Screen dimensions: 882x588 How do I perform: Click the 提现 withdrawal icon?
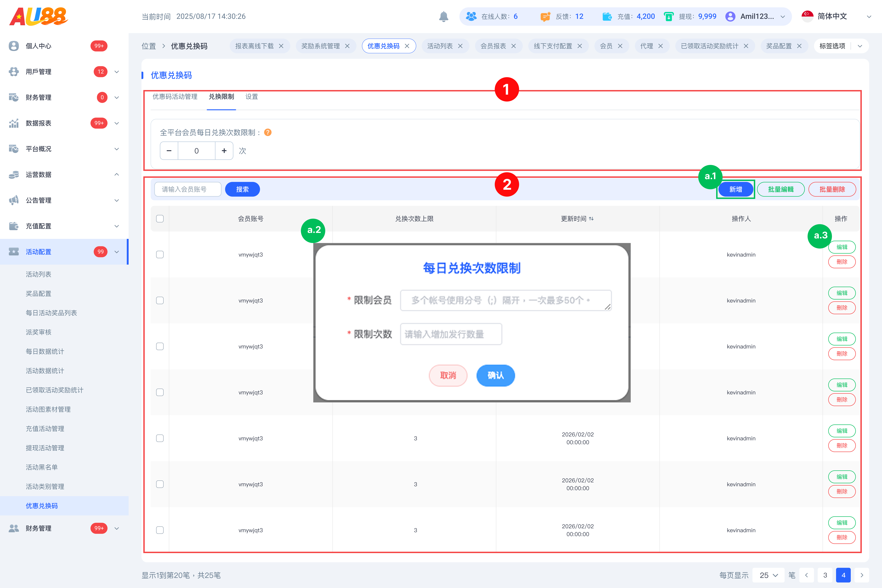[669, 16]
